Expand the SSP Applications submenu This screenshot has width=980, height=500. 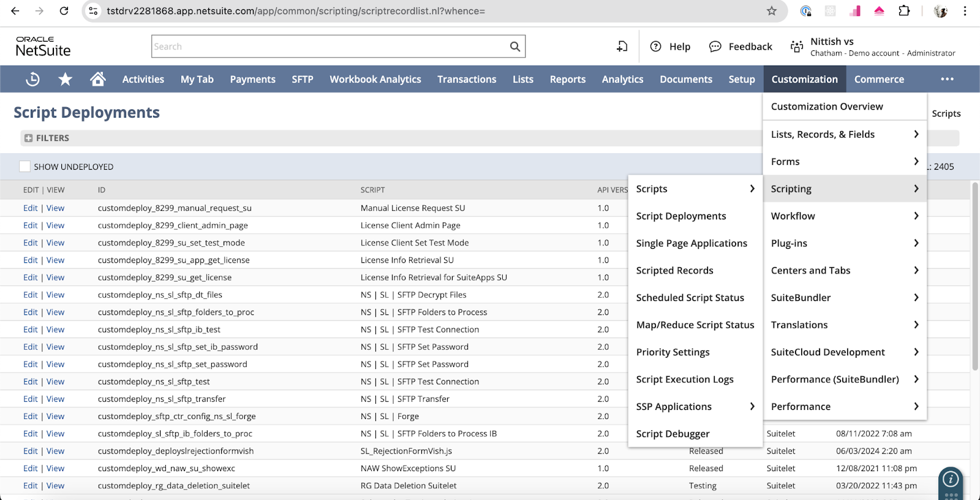point(752,406)
